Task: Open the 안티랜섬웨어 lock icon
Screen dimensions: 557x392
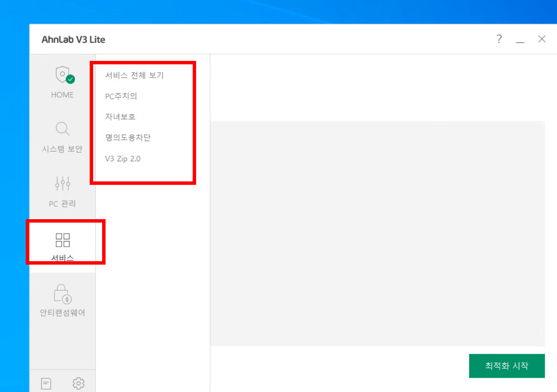Action: [x=63, y=294]
